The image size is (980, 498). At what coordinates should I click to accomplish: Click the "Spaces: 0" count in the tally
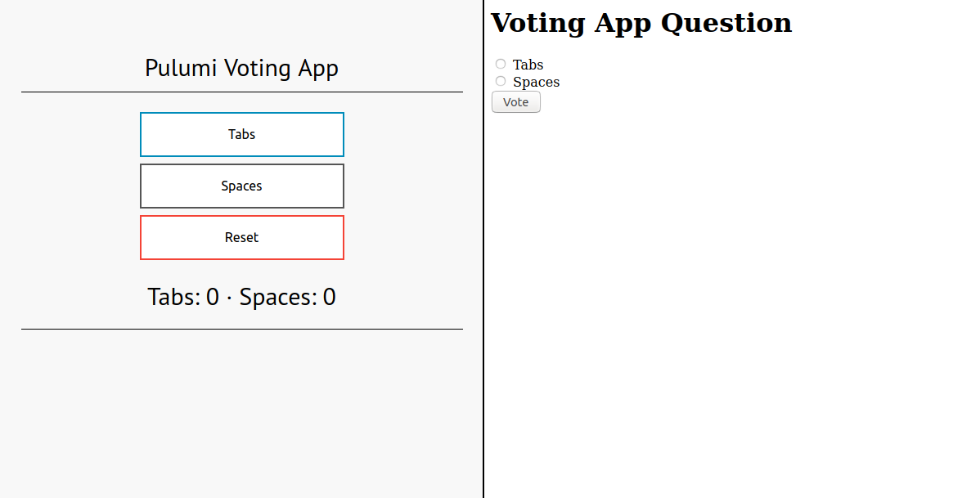coord(287,297)
